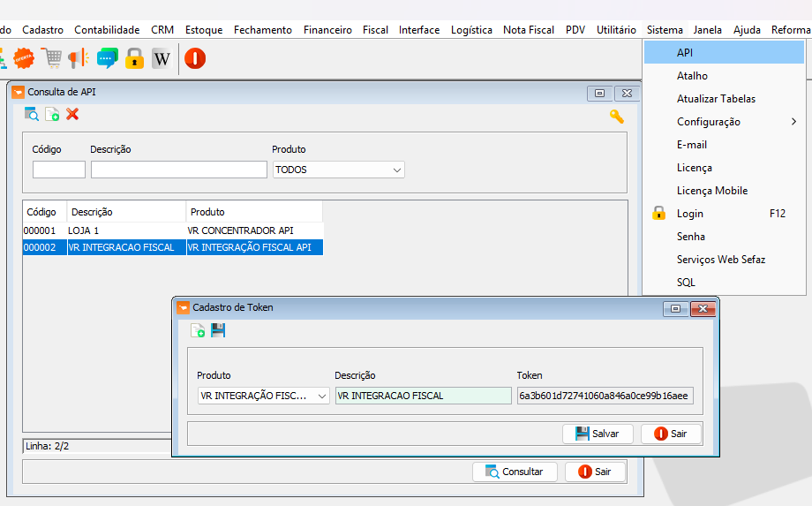Click the new document icon in Cadastro de Token
Screen dimensions: 812x506
pos(198,330)
